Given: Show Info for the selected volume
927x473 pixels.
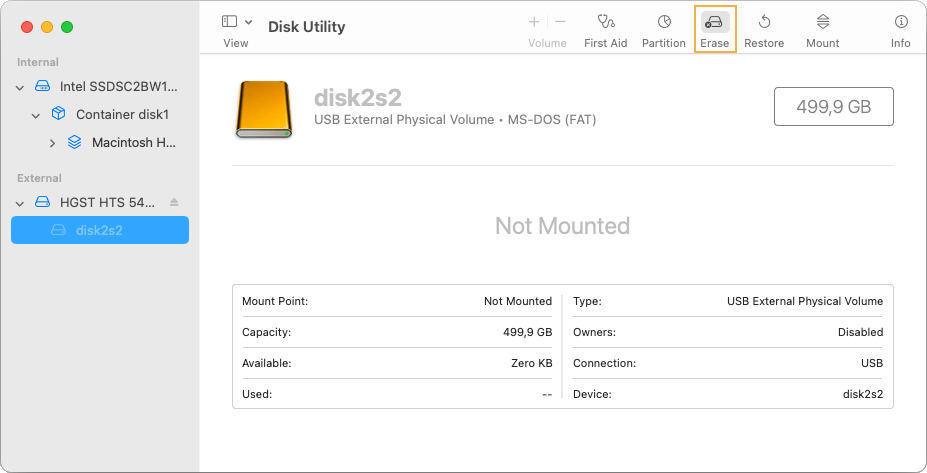Looking at the screenshot, I should (900, 30).
